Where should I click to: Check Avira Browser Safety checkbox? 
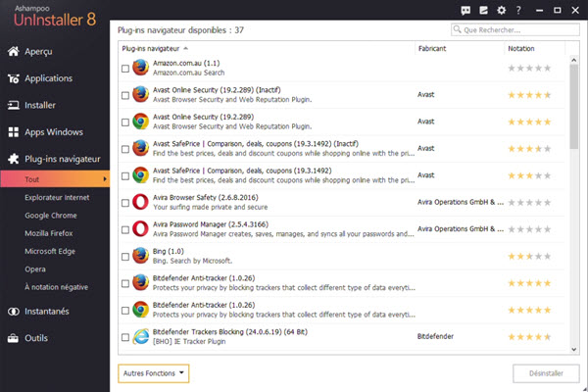click(x=125, y=203)
